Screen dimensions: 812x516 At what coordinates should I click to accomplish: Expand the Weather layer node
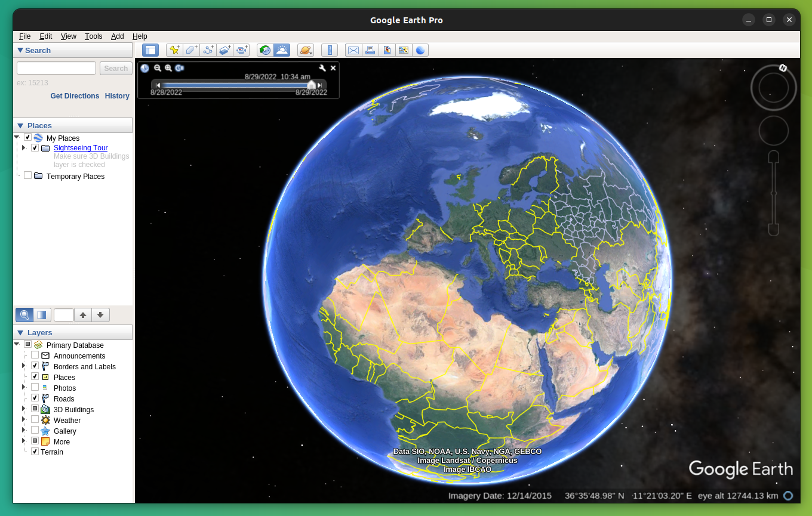pyautogui.click(x=24, y=419)
